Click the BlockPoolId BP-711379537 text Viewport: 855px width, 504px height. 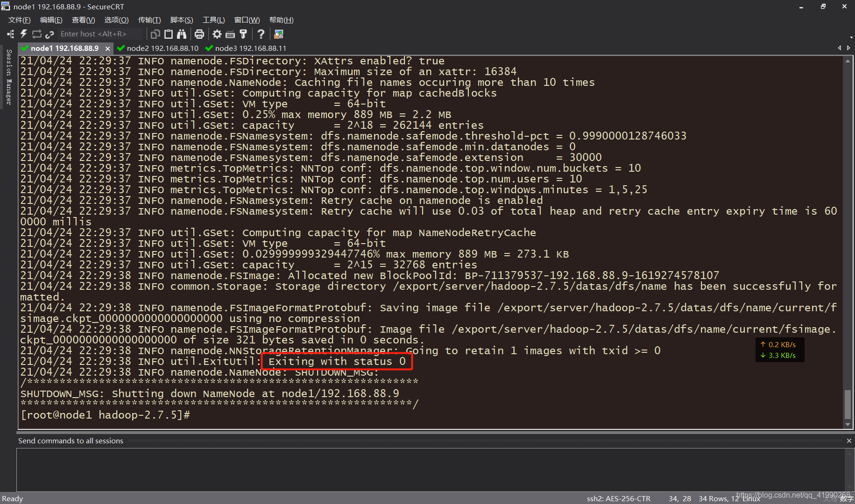point(592,275)
